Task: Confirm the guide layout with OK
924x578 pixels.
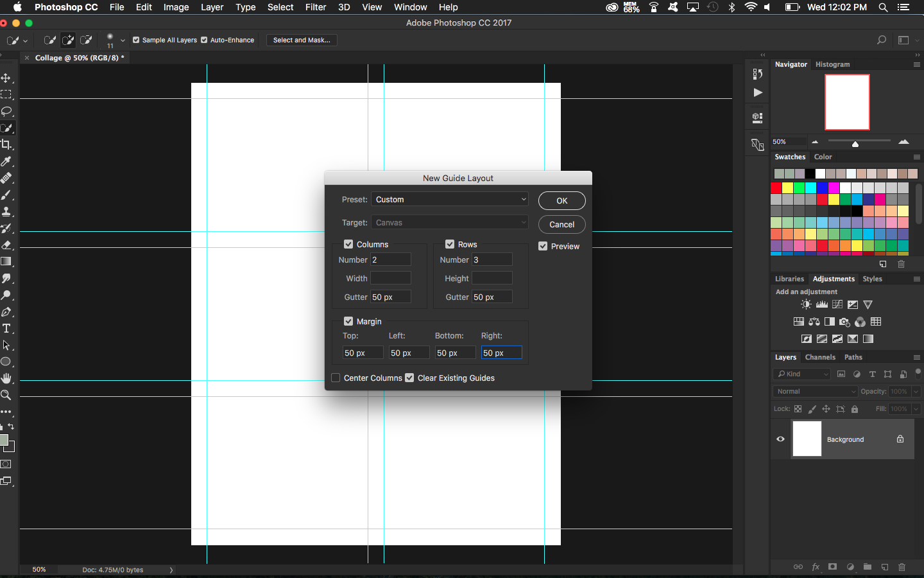Action: pyautogui.click(x=562, y=200)
